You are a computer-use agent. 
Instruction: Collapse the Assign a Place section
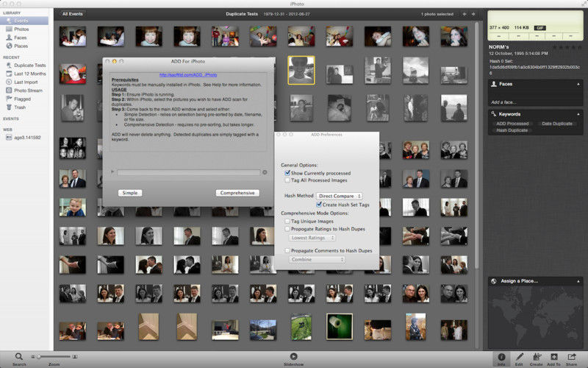[578, 281]
